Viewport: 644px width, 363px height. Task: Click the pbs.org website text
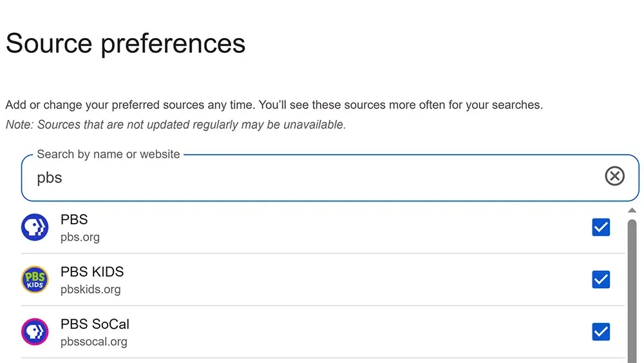tap(80, 237)
